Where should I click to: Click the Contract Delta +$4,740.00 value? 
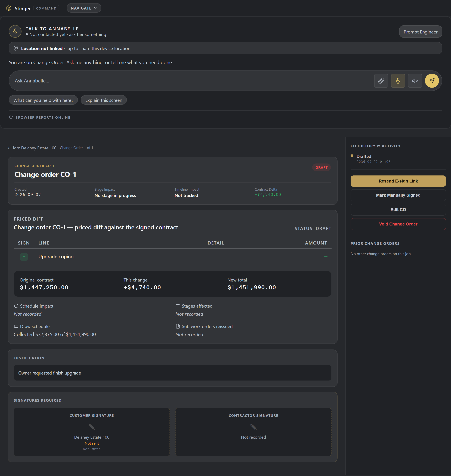268,195
